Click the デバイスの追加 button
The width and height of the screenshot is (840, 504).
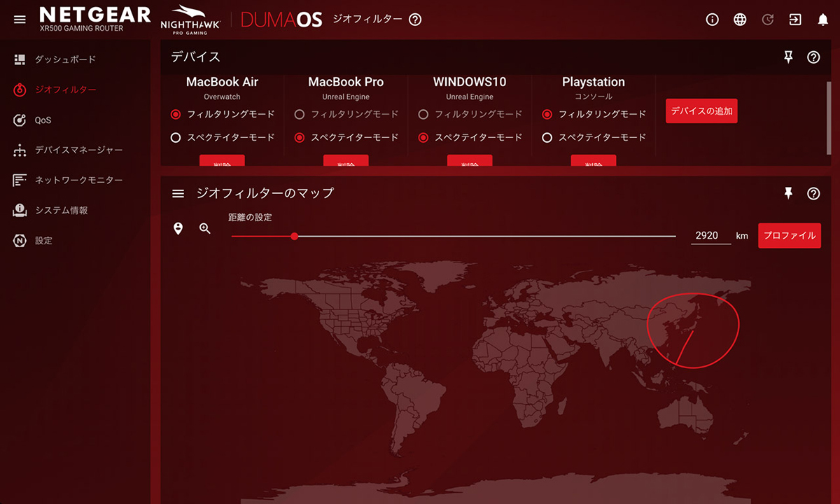tap(701, 111)
